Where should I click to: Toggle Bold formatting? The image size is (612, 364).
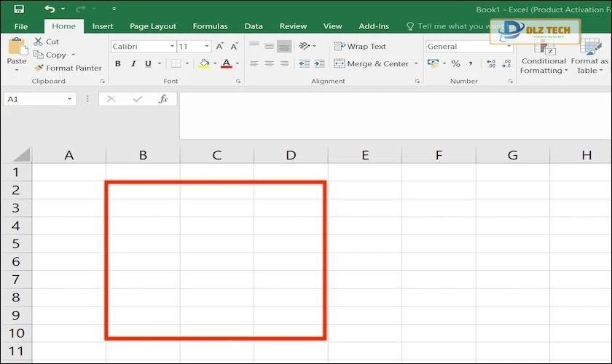click(118, 64)
